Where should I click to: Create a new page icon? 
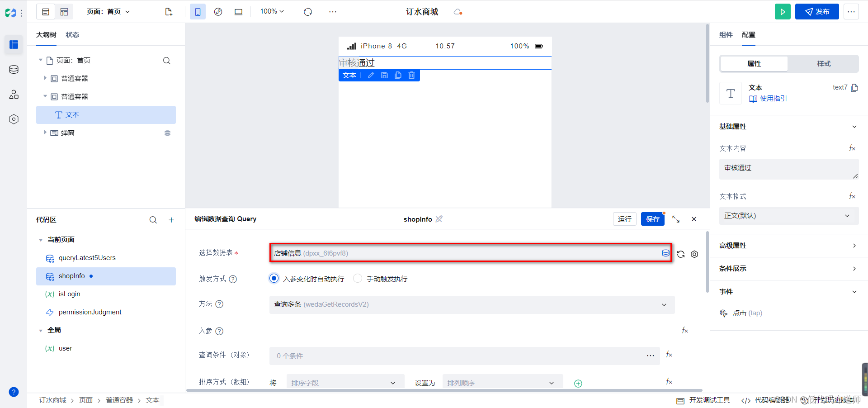[169, 12]
